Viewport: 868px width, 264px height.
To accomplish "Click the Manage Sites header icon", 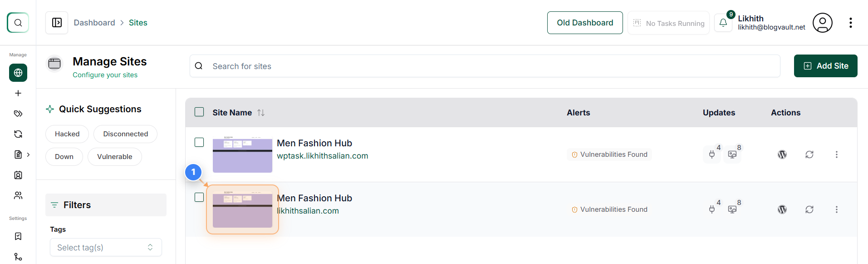I will pyautogui.click(x=54, y=64).
